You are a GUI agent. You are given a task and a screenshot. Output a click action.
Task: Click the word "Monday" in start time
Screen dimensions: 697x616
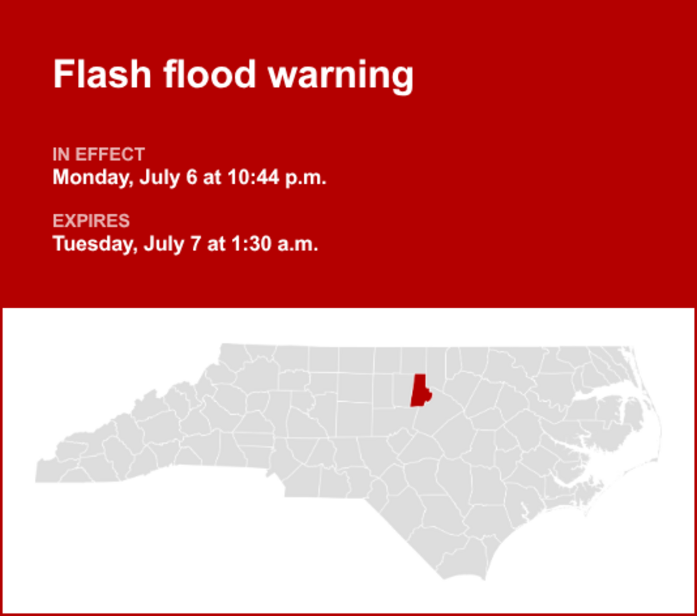93,178
